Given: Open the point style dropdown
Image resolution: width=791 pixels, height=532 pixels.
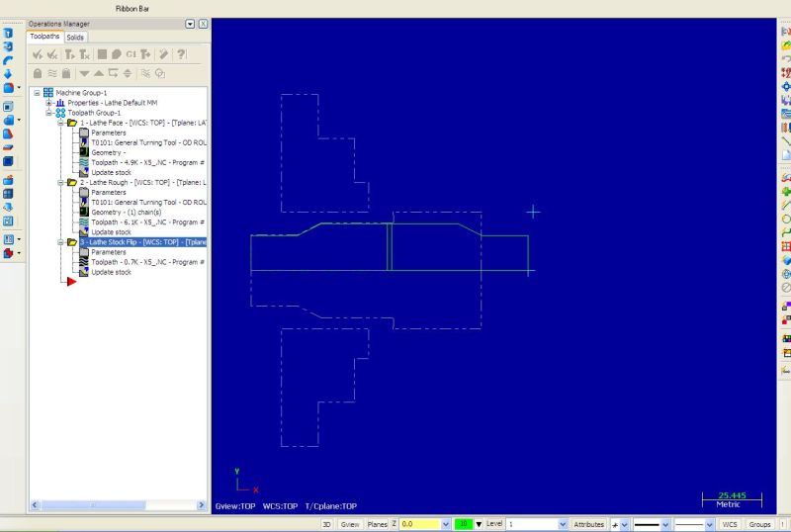Looking at the screenshot, I should pyautogui.click(x=624, y=524).
